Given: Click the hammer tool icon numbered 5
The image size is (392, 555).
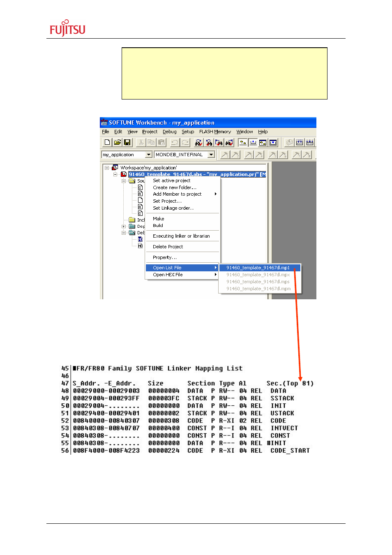Looking at the screenshot, I should [x=273, y=155].
